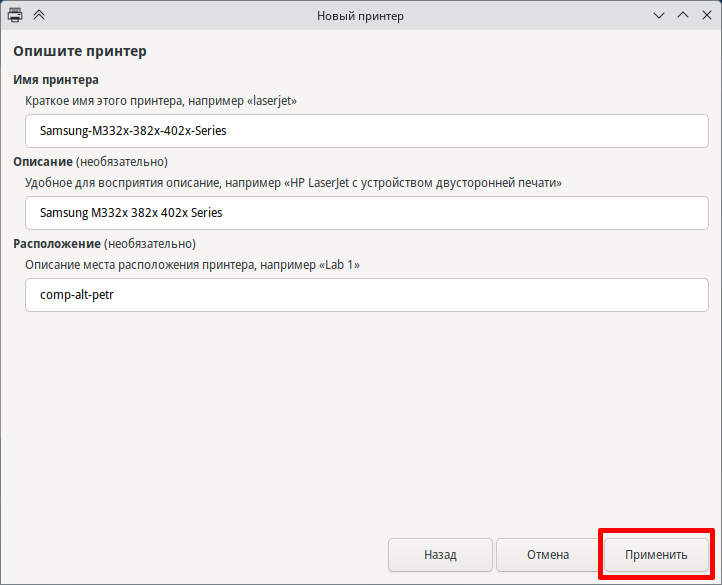
Task: Click the Опишите принтер heading
Action: coord(80,51)
